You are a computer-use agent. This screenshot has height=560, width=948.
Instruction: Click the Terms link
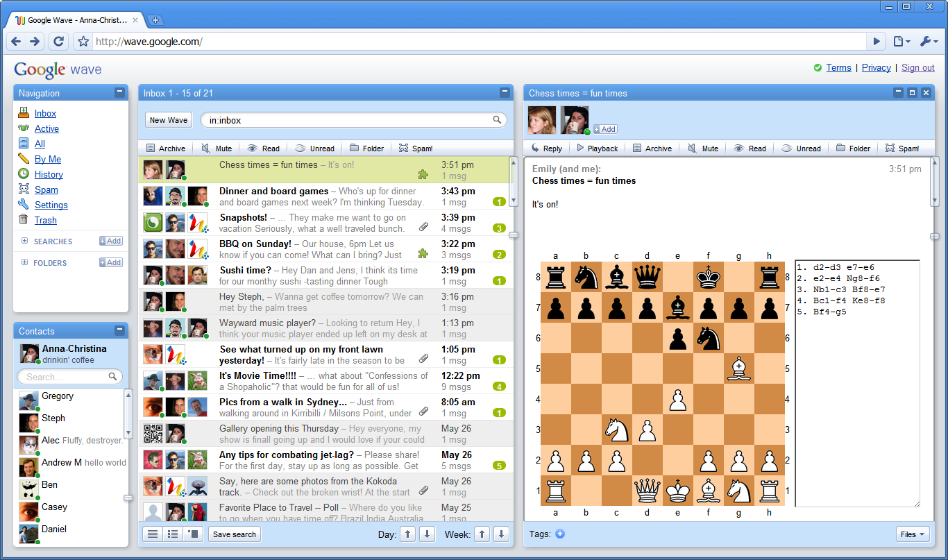click(838, 67)
